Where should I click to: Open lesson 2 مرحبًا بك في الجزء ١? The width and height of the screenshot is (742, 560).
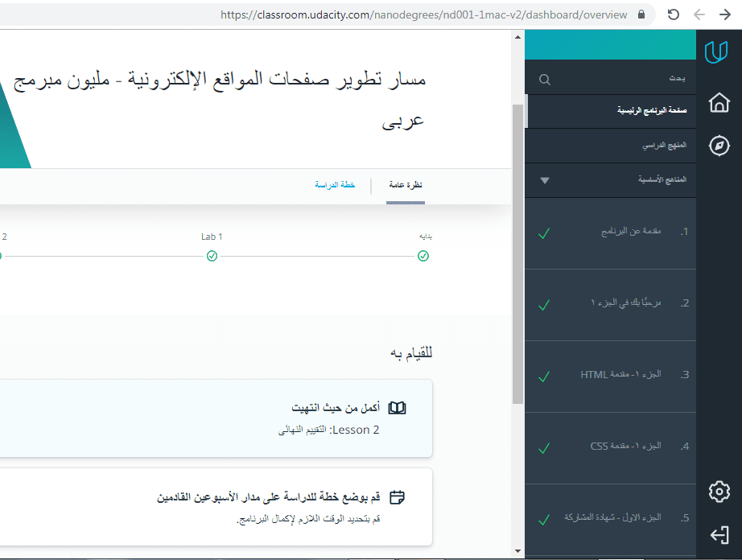pos(611,305)
